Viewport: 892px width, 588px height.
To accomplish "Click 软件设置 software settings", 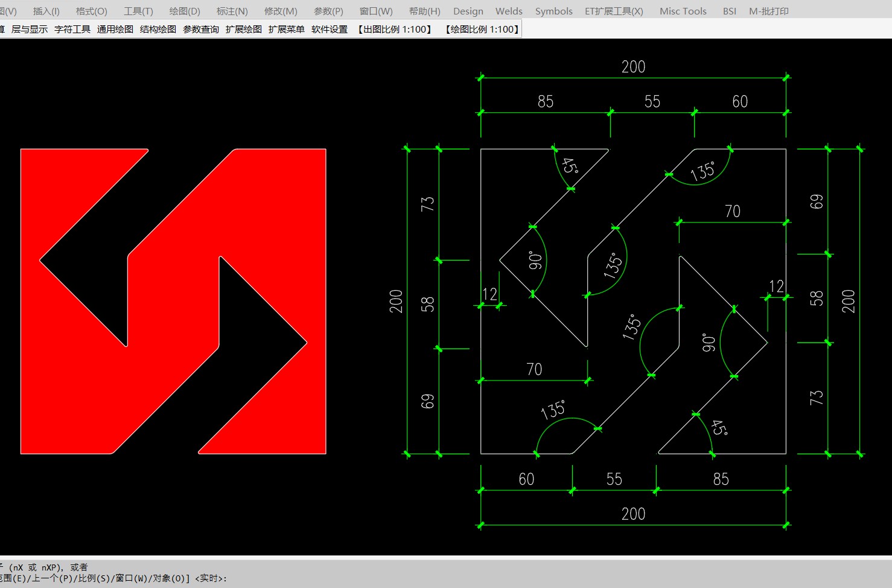I will pyautogui.click(x=330, y=29).
